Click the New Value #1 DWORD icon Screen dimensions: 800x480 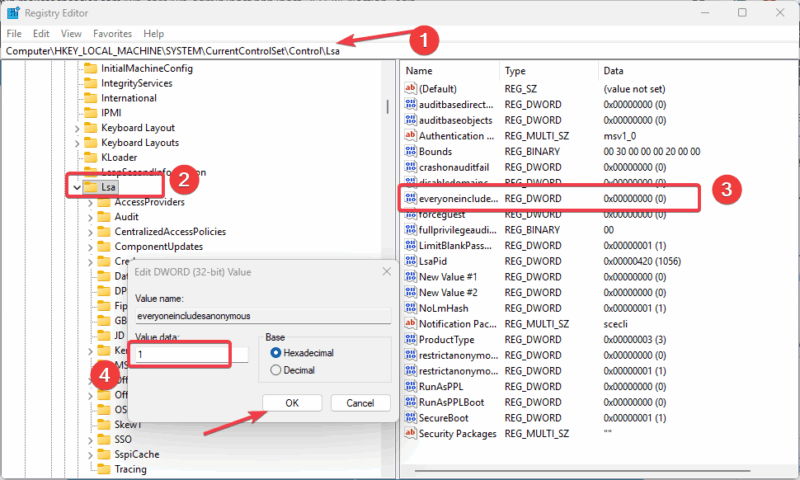coord(411,276)
